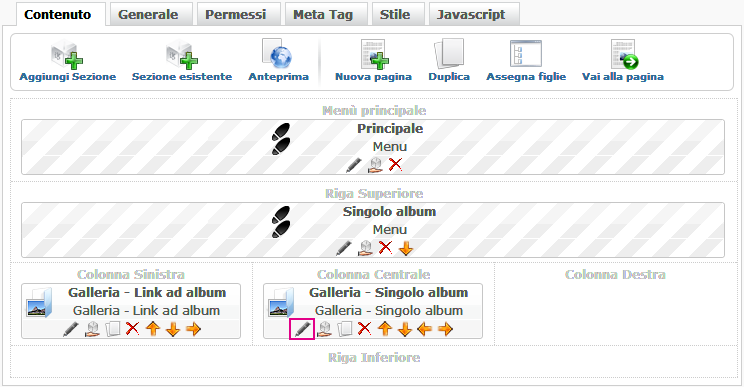Delete Singolo album menu in Riga Superiore
Viewport: 744px width, 387px height.
tap(385, 248)
